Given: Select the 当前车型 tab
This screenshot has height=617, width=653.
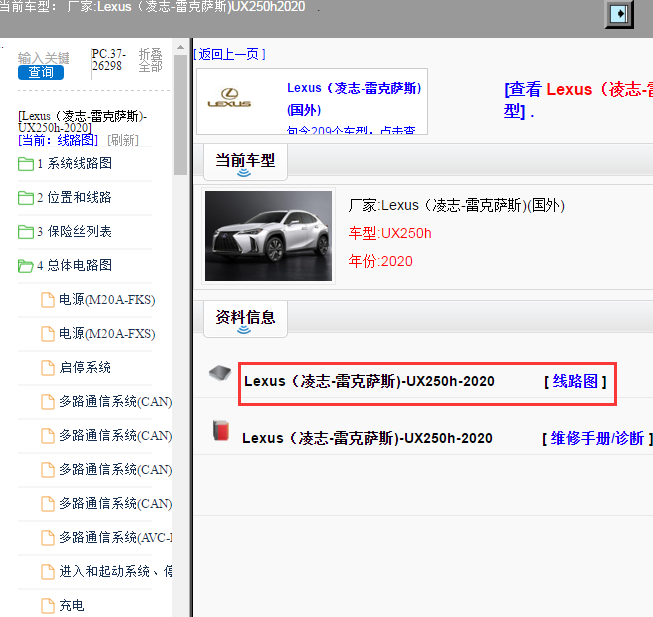Looking at the screenshot, I should pyautogui.click(x=245, y=162).
